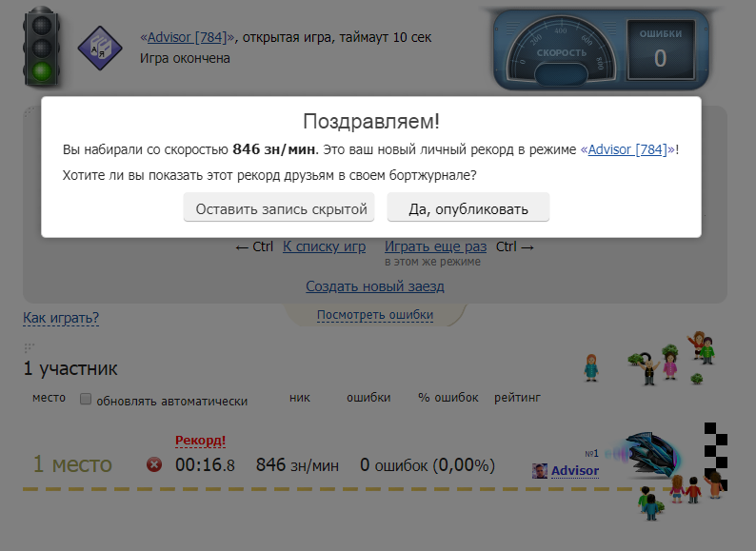
Task: Open 'Посмотреть ошибки' tab
Action: (x=375, y=315)
